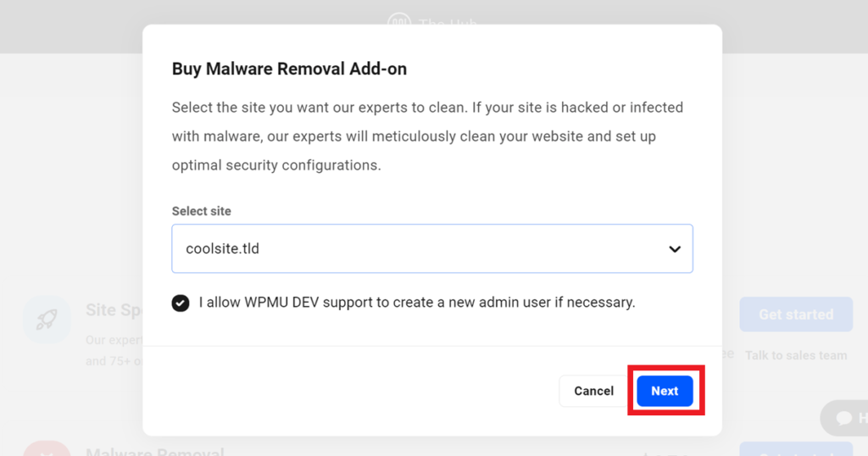Open the Select site combo box
This screenshot has height=456, width=868.
(431, 248)
